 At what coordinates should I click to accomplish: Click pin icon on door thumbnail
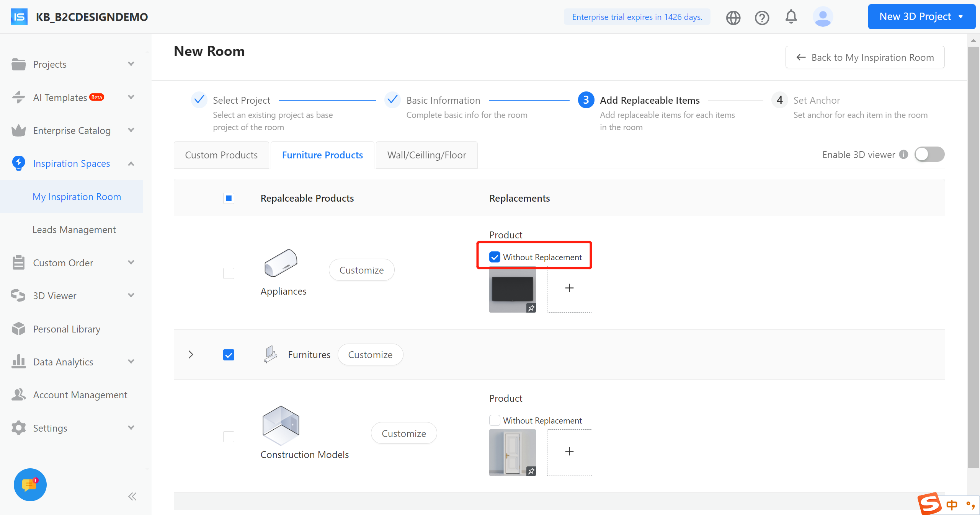531,471
